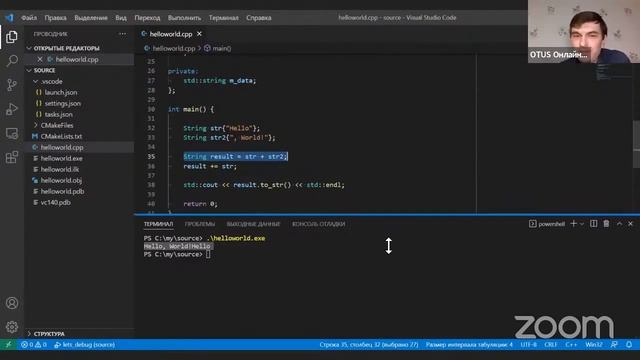Screen dimensions: 640x360
Task: Click feedback icon in status bar
Action: point(614,344)
